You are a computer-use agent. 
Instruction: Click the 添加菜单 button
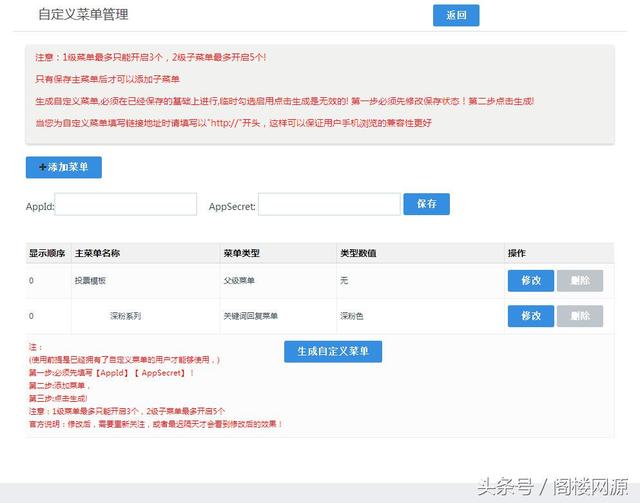64,167
